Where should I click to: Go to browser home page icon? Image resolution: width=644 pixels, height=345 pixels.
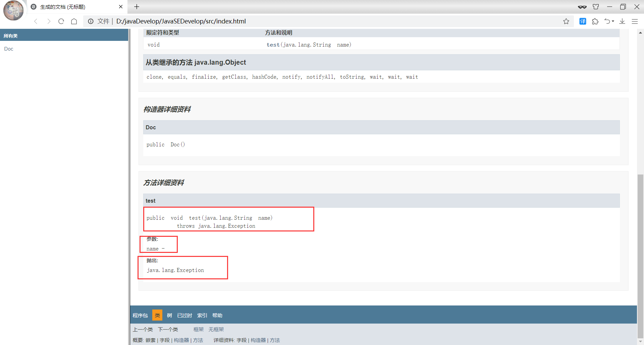pos(74,21)
